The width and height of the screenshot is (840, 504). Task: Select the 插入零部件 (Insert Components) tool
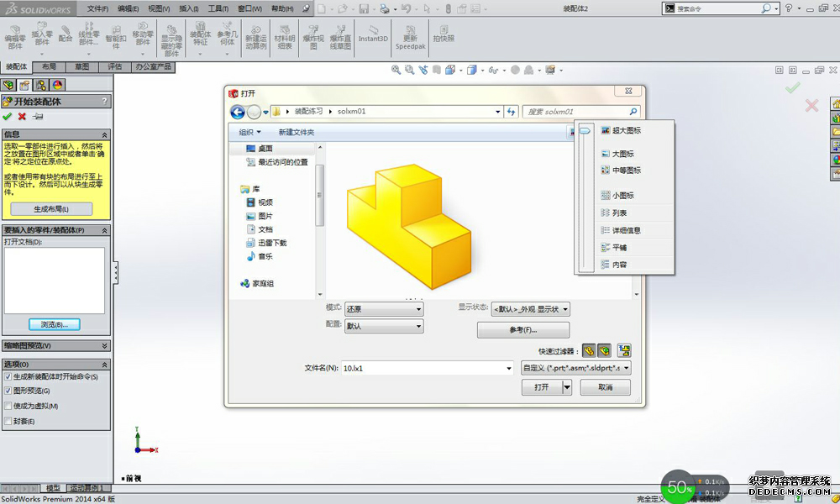tap(42, 35)
